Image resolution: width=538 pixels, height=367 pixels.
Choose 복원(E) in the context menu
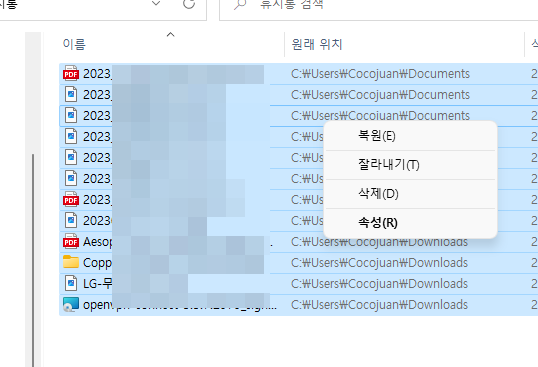[411, 136]
